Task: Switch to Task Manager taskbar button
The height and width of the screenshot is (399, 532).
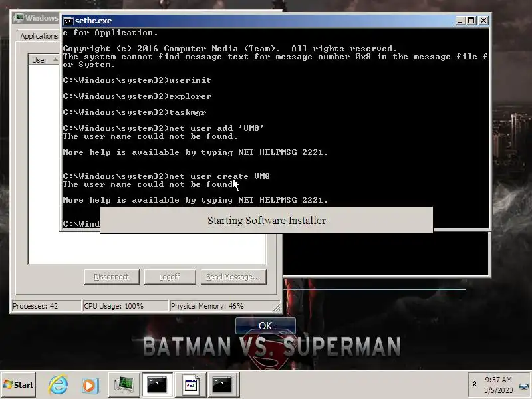Action: tap(124, 385)
